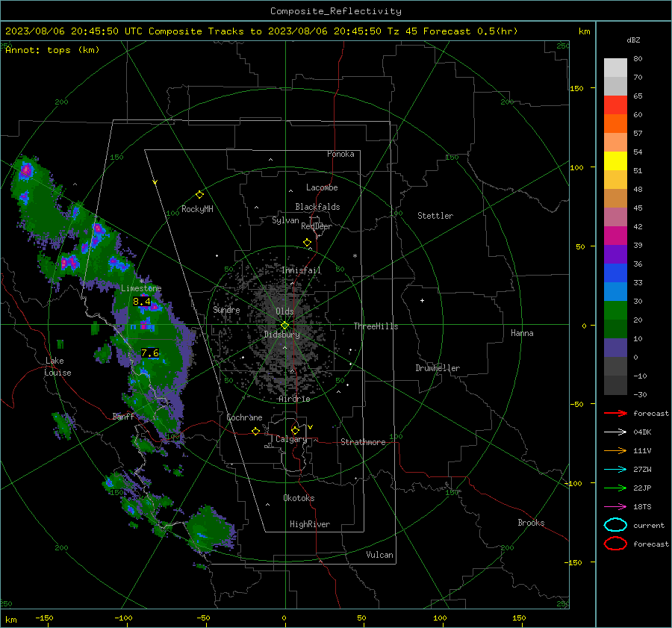Click the Olds city label
Screen dimensions: 672x628
tap(284, 311)
